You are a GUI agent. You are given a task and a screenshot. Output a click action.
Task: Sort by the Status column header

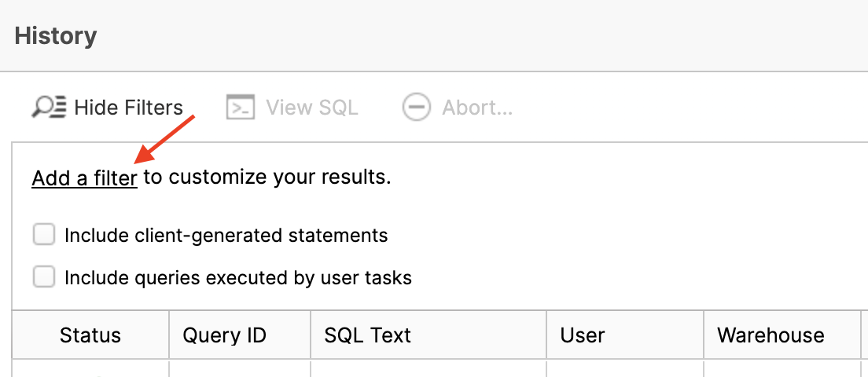tap(90, 335)
